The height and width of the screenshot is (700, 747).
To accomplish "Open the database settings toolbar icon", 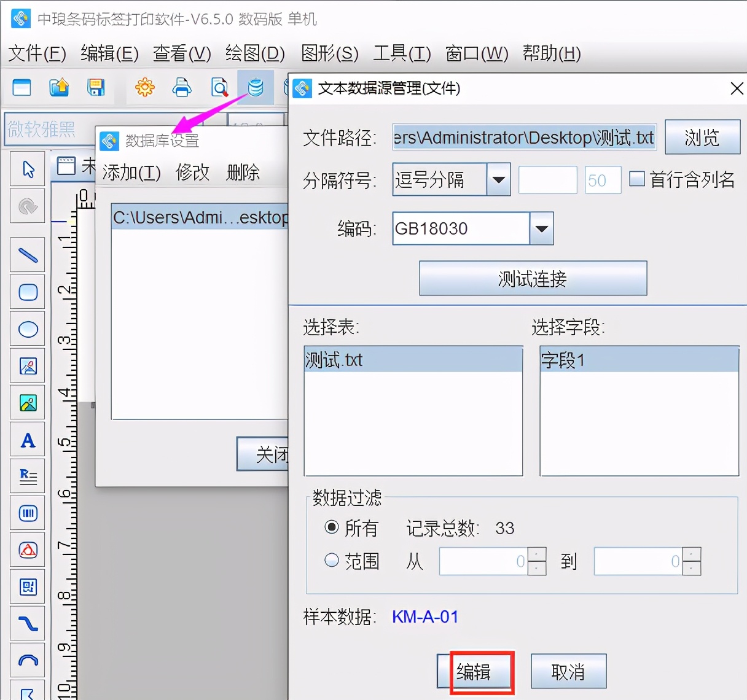I will tap(256, 88).
